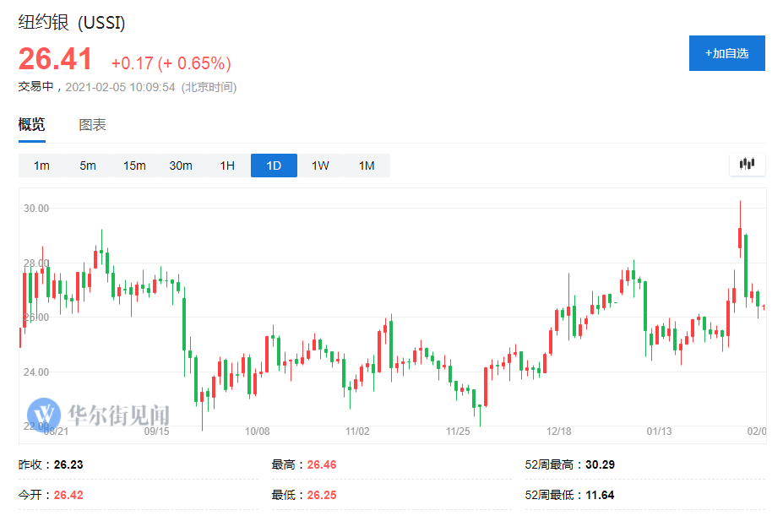This screenshot has width=783, height=532.
Task: Select the 1H timeframe
Action: tap(227, 166)
